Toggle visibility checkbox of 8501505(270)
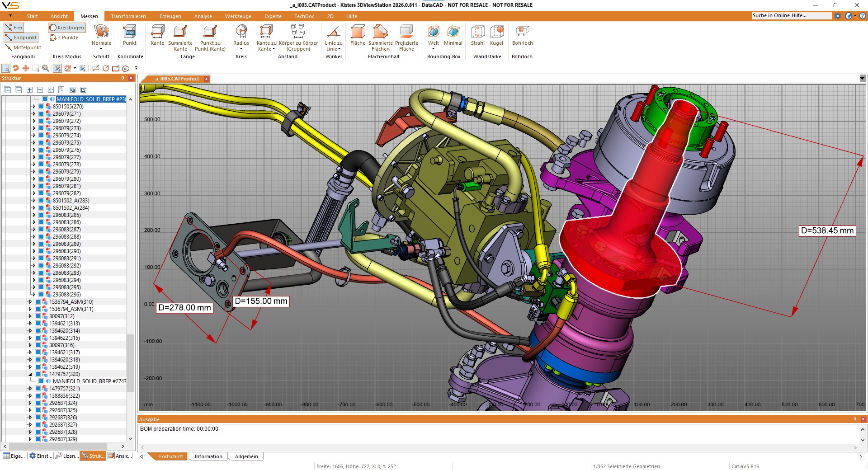Viewport: 868px width, 470px height. click(x=40, y=106)
